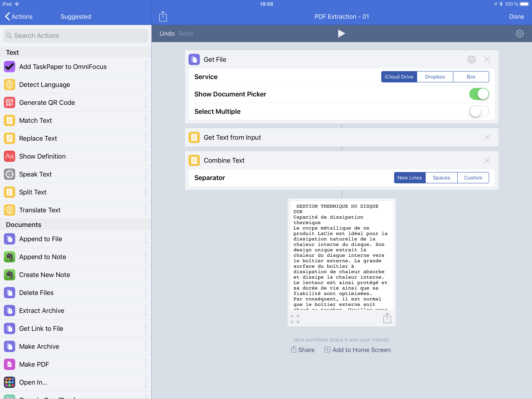Focus the Search Actions field
Image resolution: width=532 pixels, height=399 pixels.
tap(76, 36)
